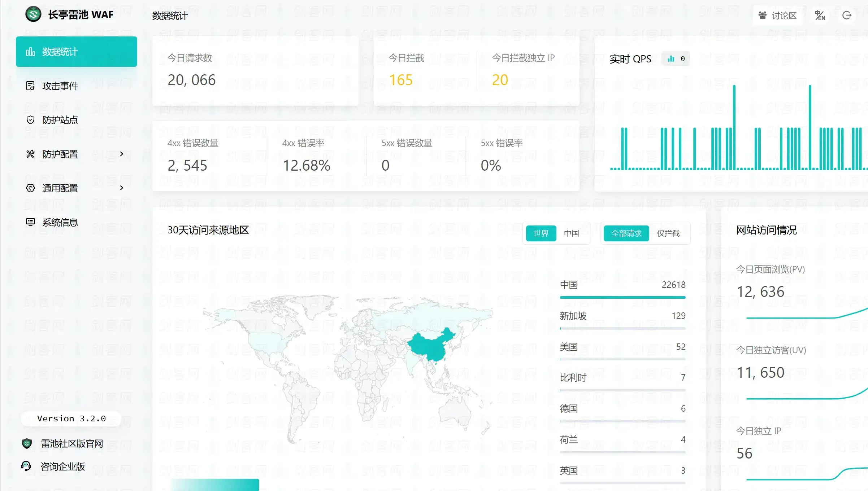
Task: Expand the 防护配置 submenu chevron
Action: [122, 154]
